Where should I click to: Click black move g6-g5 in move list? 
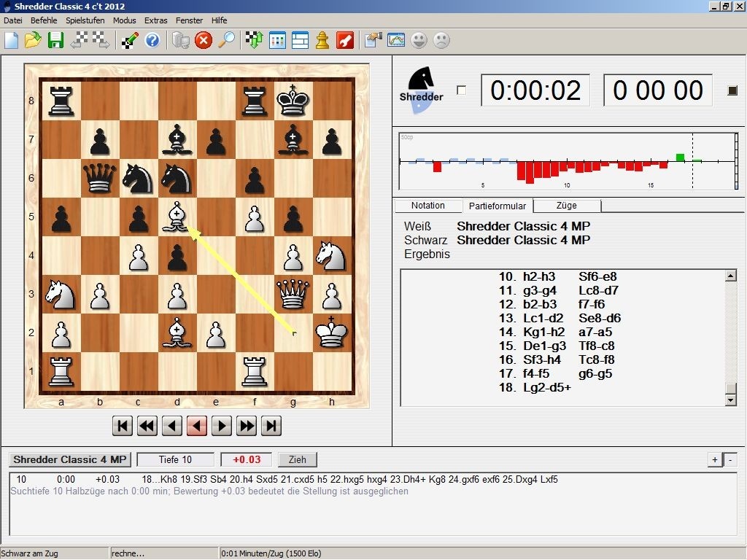click(595, 374)
